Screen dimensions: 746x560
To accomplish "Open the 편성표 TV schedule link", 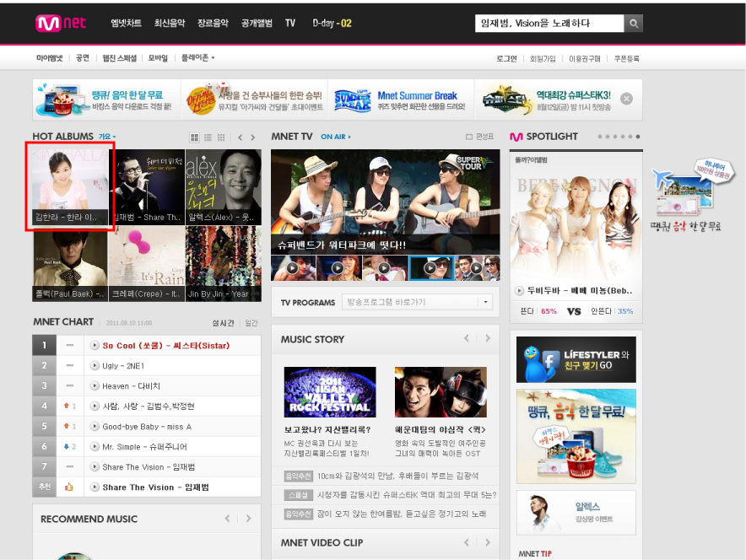I will (479, 137).
